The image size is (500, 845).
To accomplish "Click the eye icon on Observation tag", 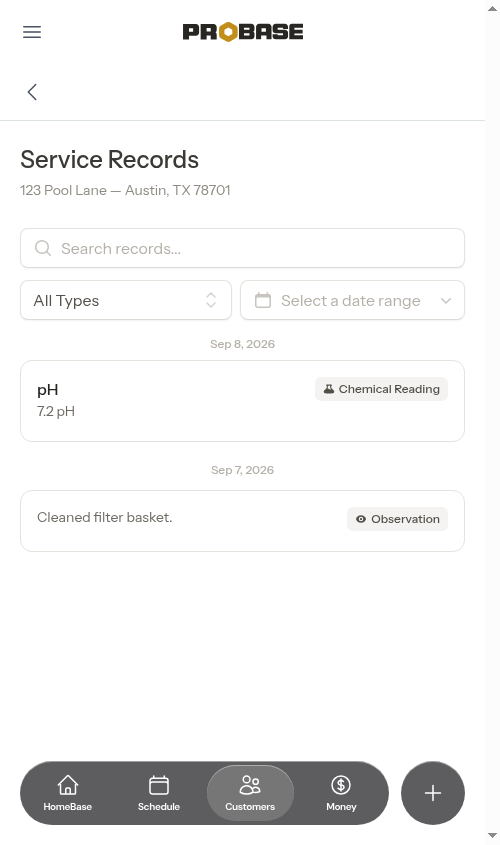I will (361, 519).
